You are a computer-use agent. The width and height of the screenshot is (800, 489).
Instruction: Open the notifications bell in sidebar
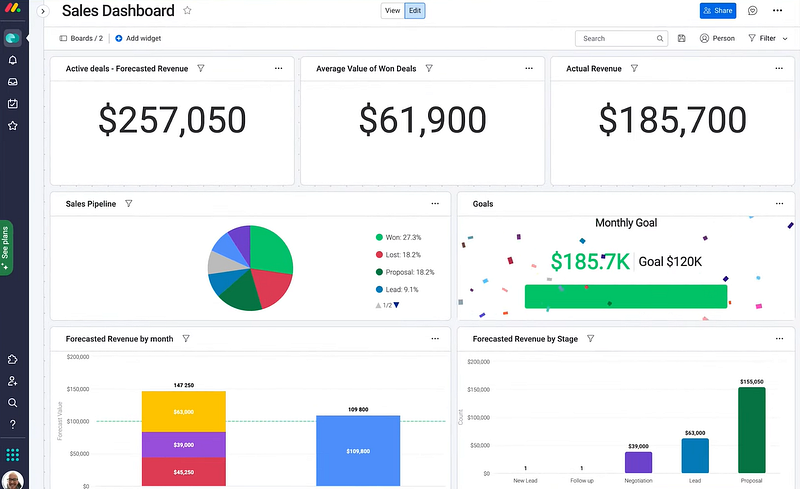(x=13, y=60)
